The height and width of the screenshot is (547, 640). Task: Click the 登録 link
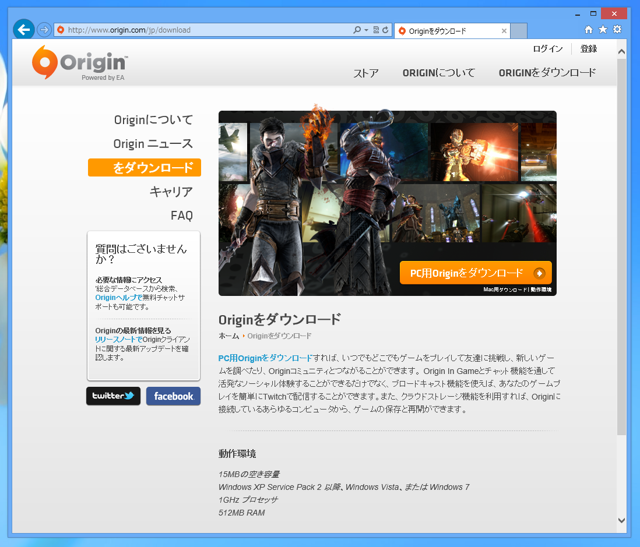point(589,49)
